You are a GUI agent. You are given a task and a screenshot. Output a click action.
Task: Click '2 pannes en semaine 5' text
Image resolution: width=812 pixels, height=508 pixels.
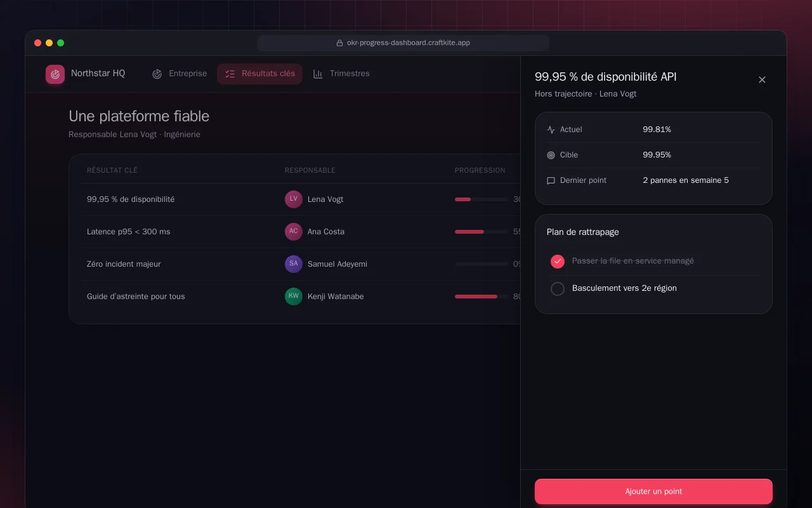click(x=686, y=180)
